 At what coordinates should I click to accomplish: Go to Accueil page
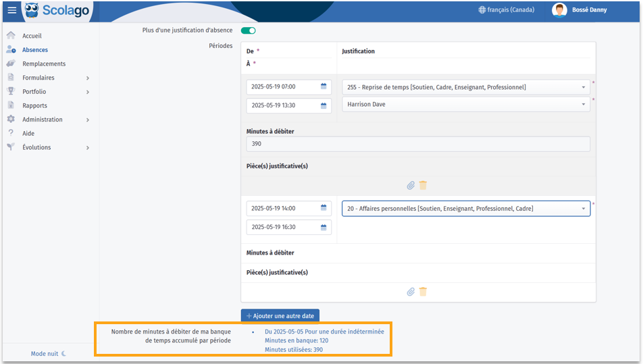point(32,36)
